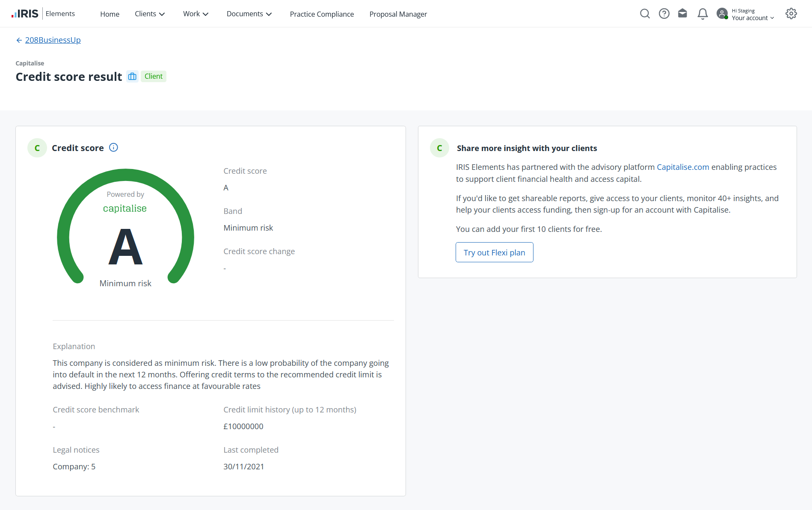Open Proposal Manager page
This screenshot has height=510, width=812.
[398, 14]
